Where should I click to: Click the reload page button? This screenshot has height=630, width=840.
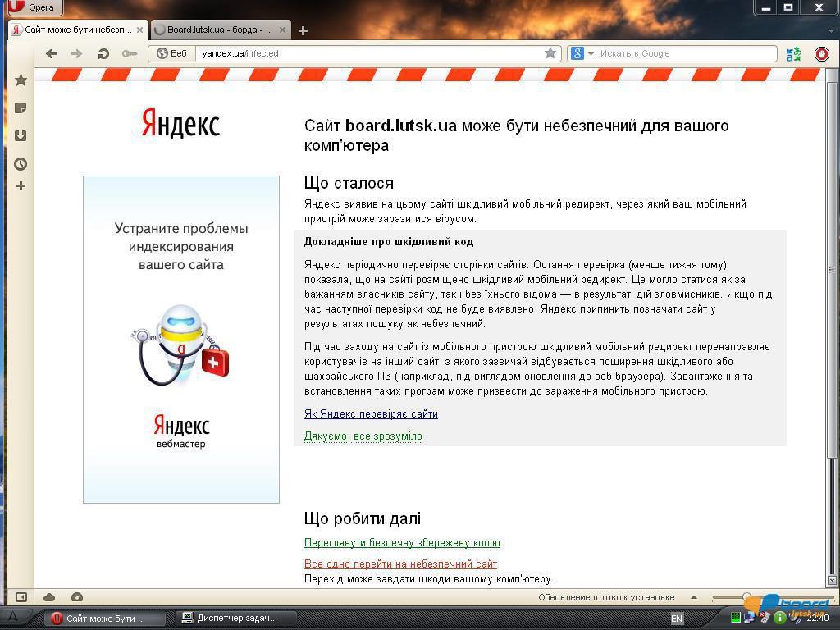pyautogui.click(x=103, y=53)
